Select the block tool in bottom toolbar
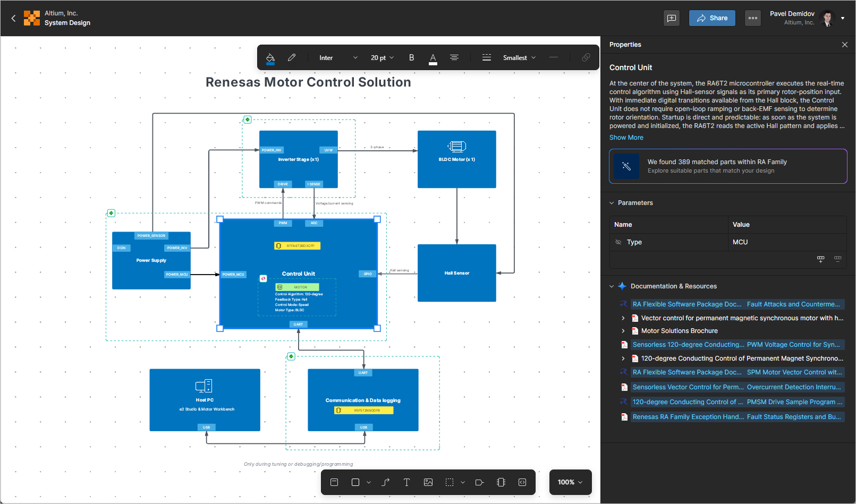 (x=334, y=482)
